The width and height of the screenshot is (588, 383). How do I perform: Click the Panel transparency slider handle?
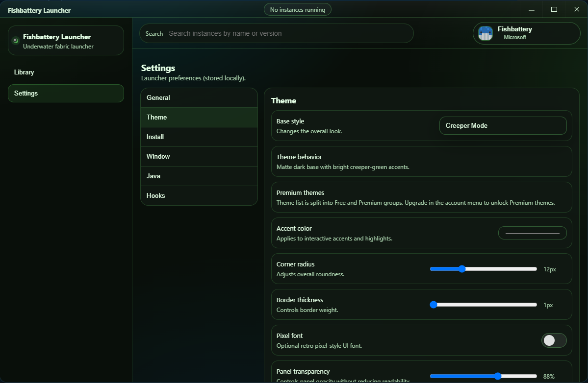pyautogui.click(x=498, y=376)
